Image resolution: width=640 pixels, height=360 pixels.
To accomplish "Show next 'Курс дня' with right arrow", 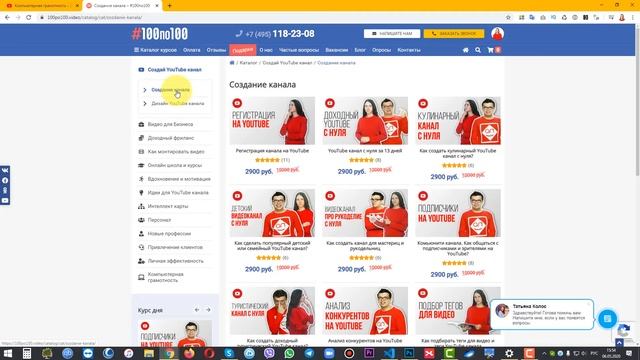I will coord(208,310).
